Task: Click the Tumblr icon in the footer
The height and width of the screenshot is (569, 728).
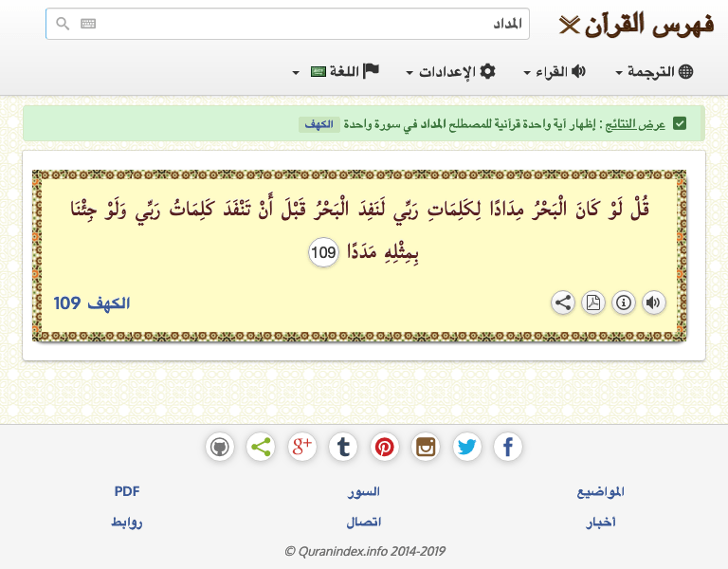Action: 343,447
